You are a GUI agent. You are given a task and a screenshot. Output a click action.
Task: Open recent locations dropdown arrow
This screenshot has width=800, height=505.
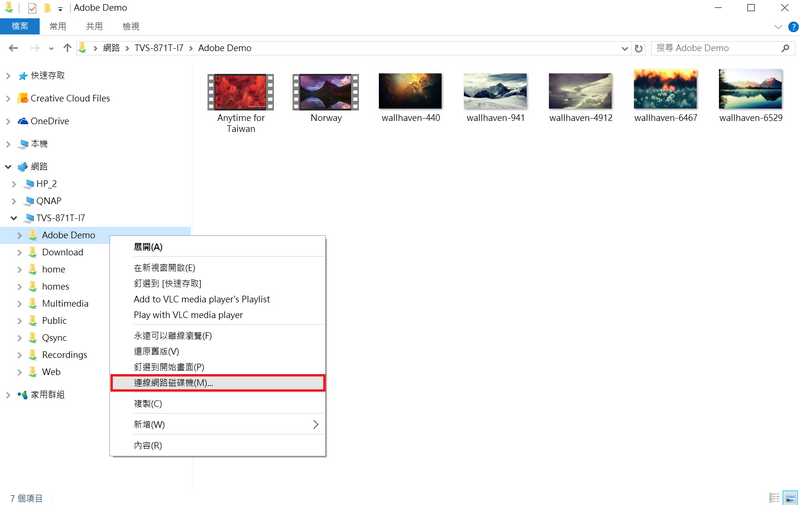pos(51,48)
